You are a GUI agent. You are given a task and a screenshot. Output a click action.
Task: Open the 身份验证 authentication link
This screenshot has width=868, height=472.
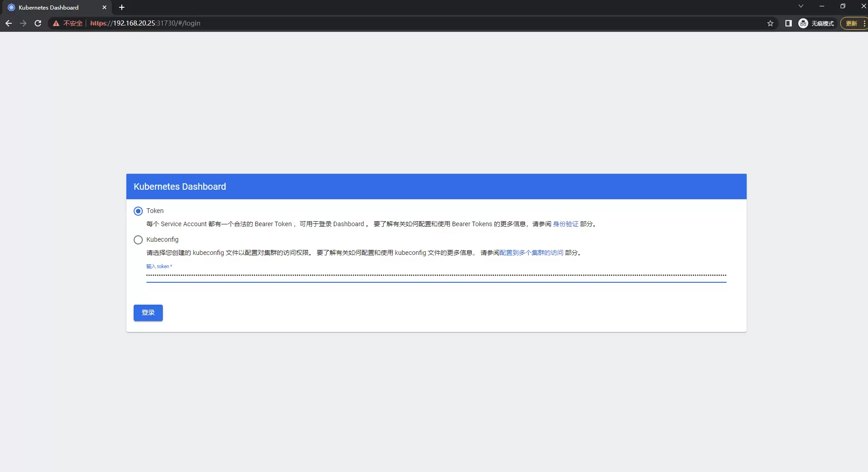[565, 224]
